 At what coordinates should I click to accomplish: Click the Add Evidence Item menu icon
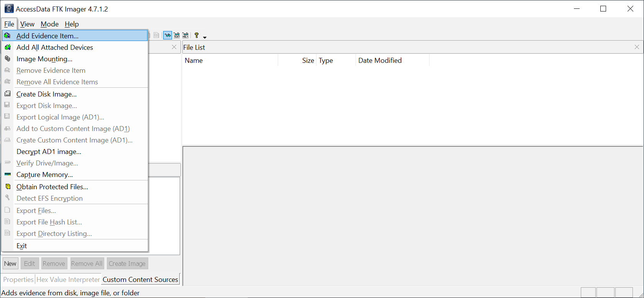click(x=7, y=36)
